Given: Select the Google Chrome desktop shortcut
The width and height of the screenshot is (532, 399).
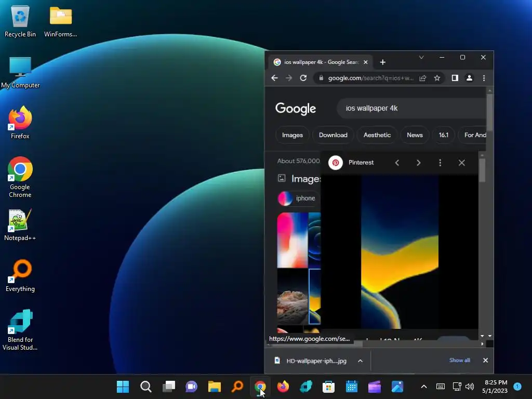Looking at the screenshot, I should (x=20, y=177).
